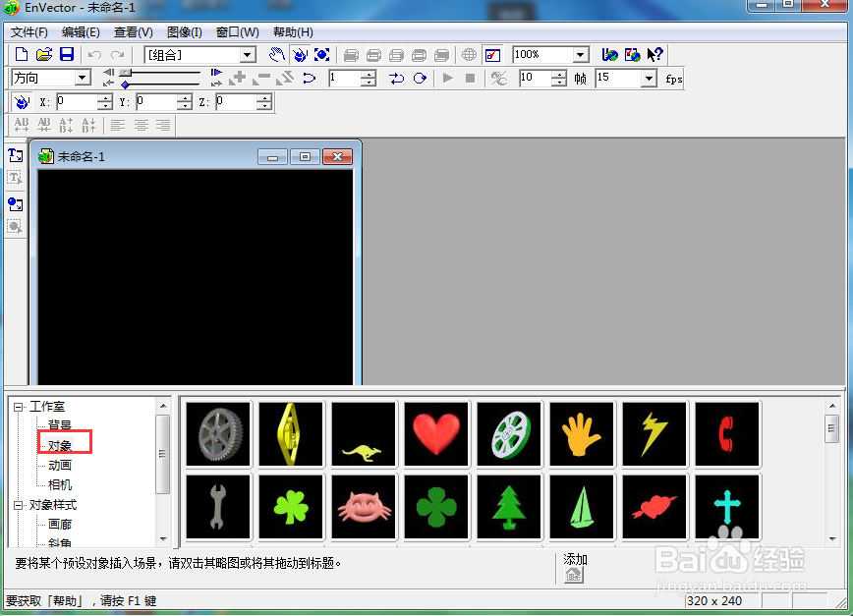Select the film reel object thumbnail
This screenshot has height=616, width=853.
[x=509, y=434]
